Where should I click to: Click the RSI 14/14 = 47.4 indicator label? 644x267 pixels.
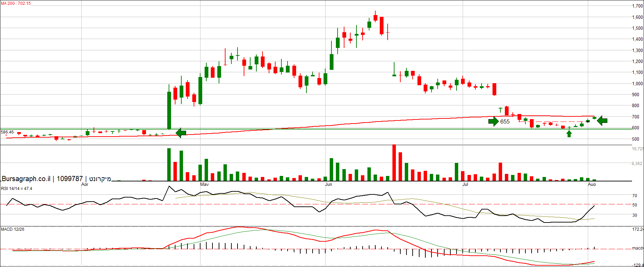click(16, 189)
